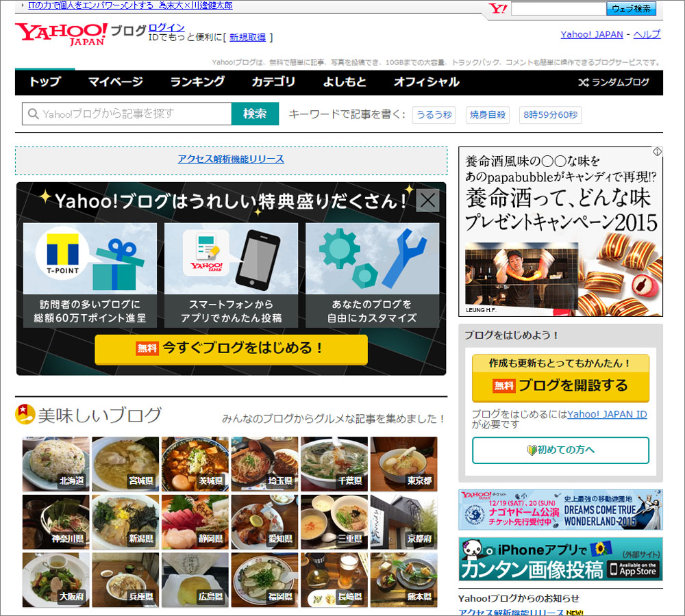This screenshot has height=616, width=685.
Task: Open the Yahoo! JAPAN link at top right
Action: pyautogui.click(x=592, y=34)
